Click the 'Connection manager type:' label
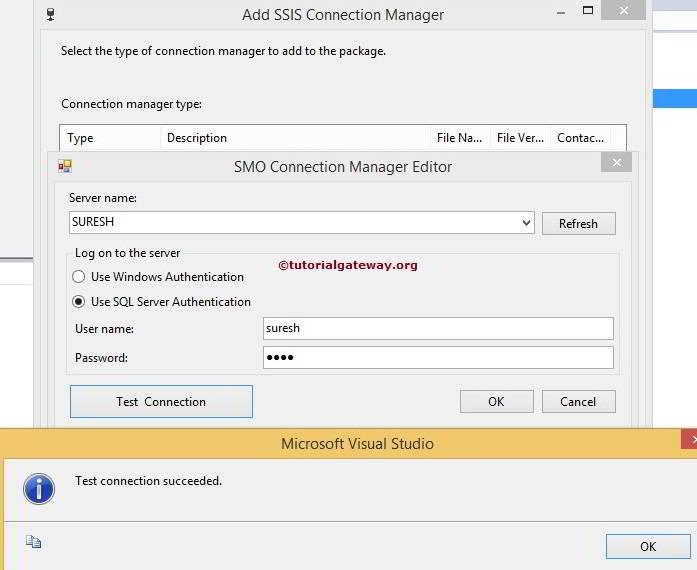The width and height of the screenshot is (697, 570). pyautogui.click(x=131, y=104)
